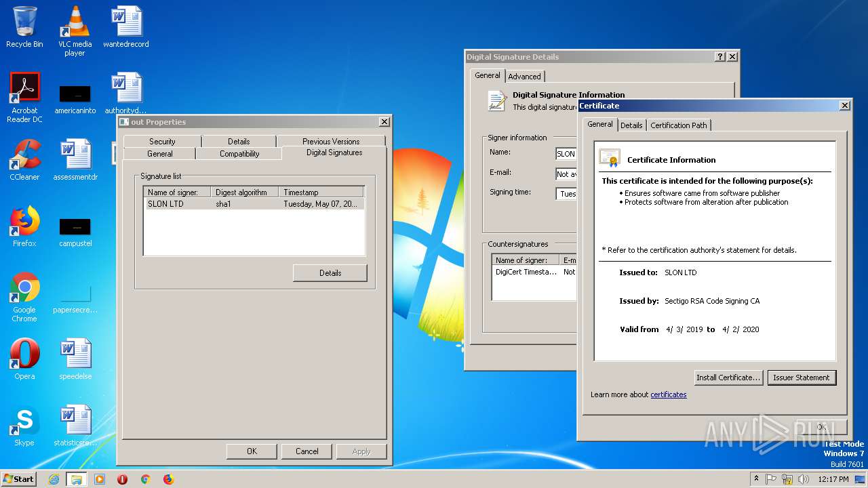Open Windows Explorer in taskbar
This screenshot has width=868, height=488.
coord(76,479)
